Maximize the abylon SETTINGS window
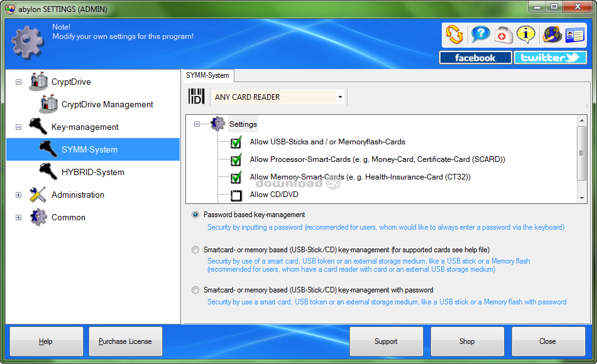This screenshot has width=597, height=364. [x=554, y=6]
